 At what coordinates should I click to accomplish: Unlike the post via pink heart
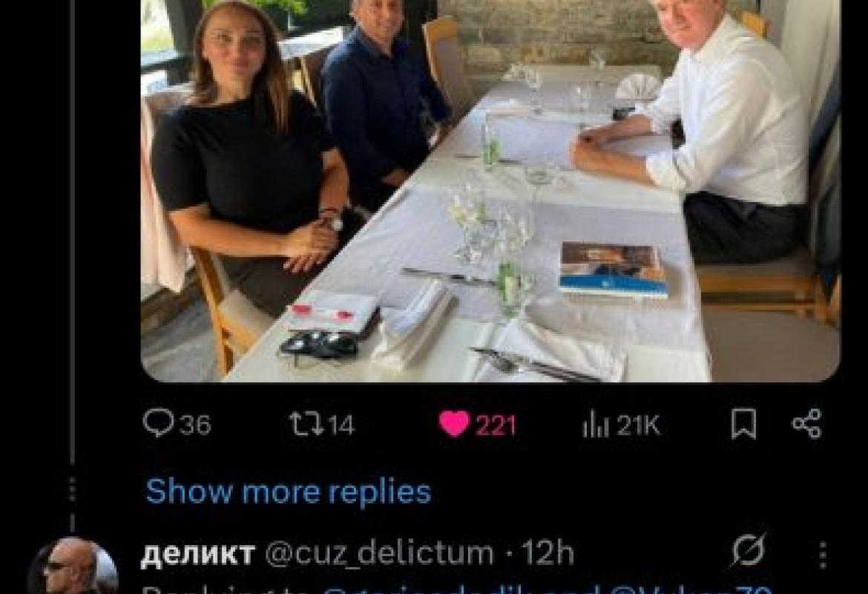pyautogui.click(x=454, y=424)
